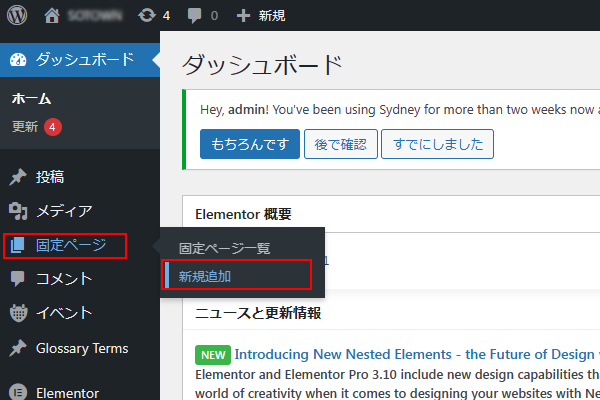Open comments via the speech bubble icon
This screenshot has height=400, width=600.
tap(194, 16)
